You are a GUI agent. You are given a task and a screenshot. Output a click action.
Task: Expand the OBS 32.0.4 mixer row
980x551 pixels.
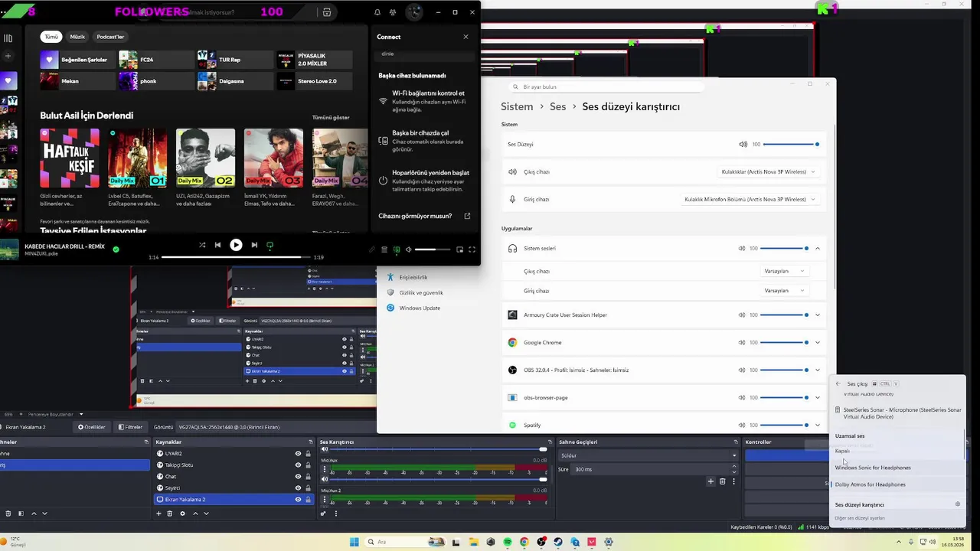pyautogui.click(x=818, y=370)
